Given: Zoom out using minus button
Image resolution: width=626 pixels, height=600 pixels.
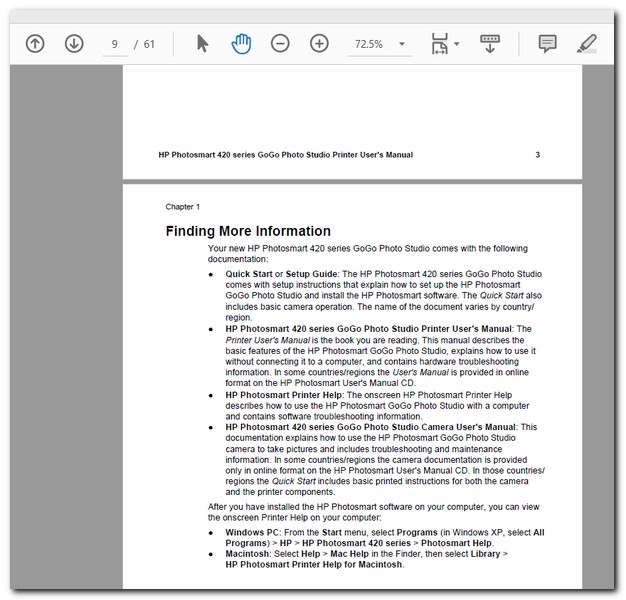Looking at the screenshot, I should point(281,44).
